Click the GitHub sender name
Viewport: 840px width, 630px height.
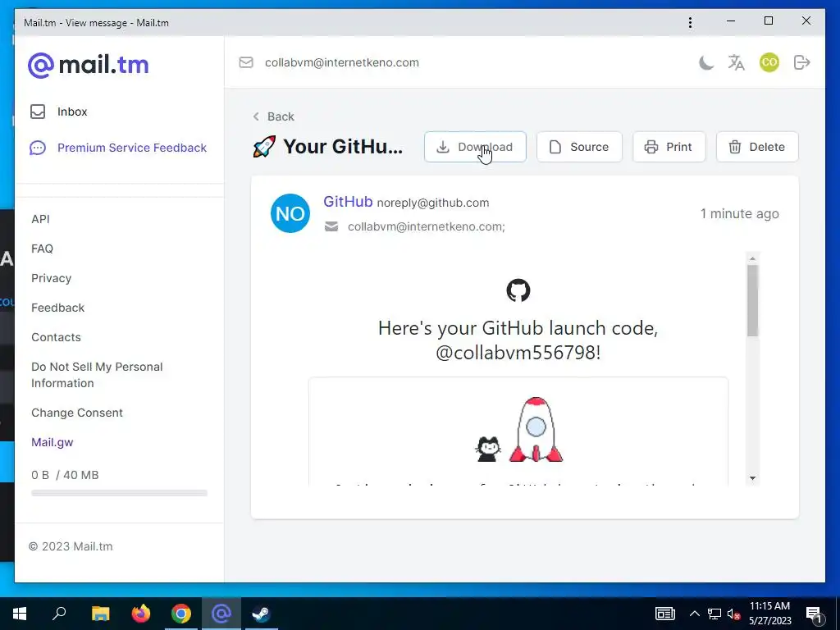(348, 202)
